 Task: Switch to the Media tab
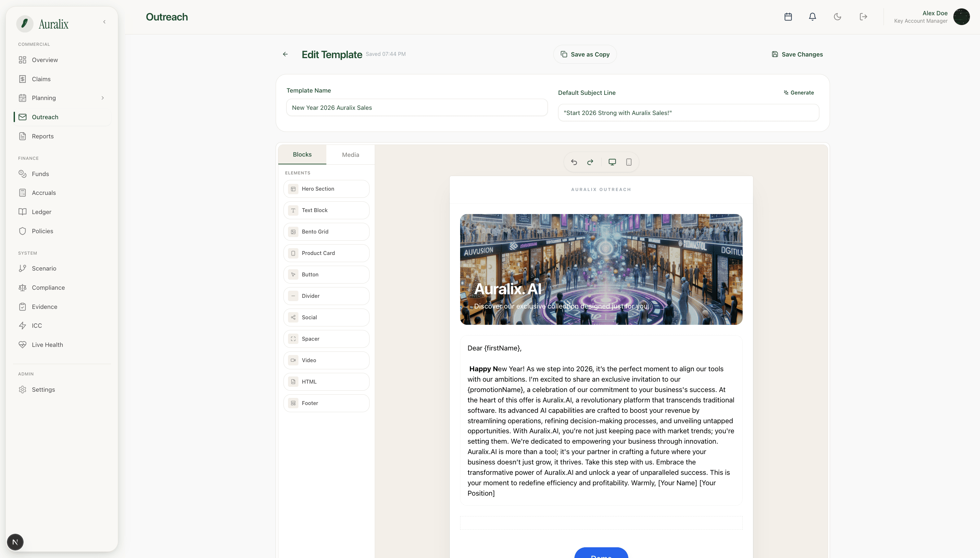(x=350, y=155)
